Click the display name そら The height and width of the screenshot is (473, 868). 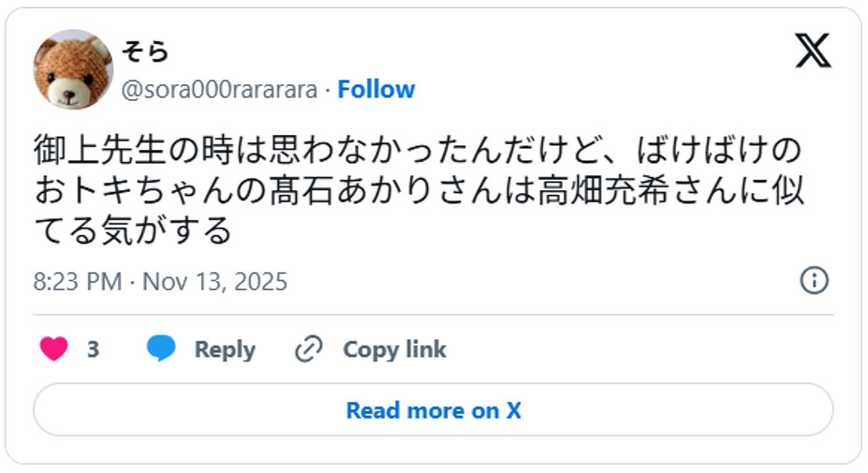point(145,52)
